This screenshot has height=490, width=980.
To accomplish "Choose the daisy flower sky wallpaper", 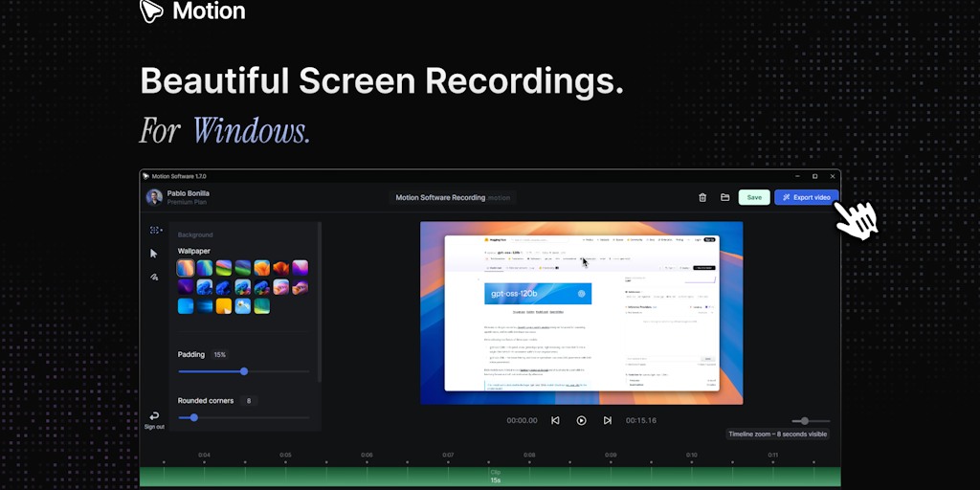I will click(x=242, y=306).
